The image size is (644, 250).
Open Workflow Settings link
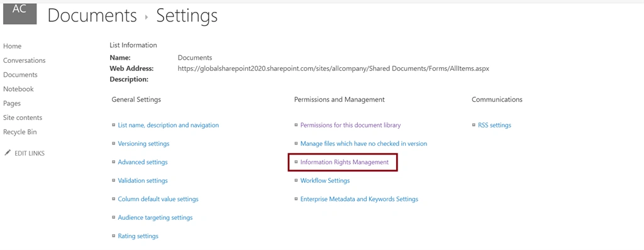325,181
